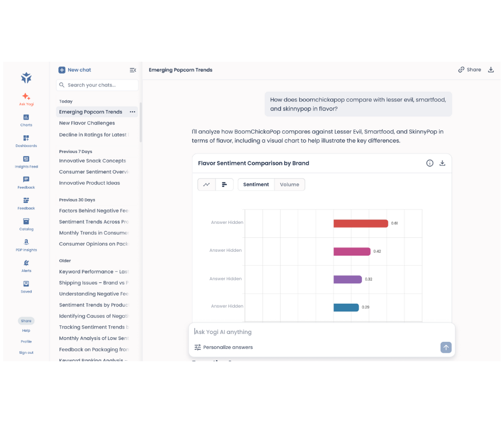Screen dimensions: 504x423
Task: Focus the Search your chats field
Action: coord(97,85)
